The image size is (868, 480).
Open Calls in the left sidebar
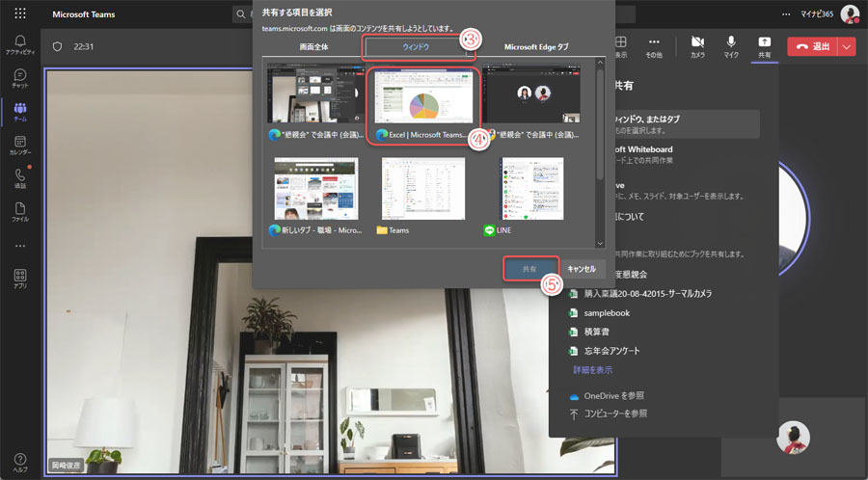[x=20, y=179]
